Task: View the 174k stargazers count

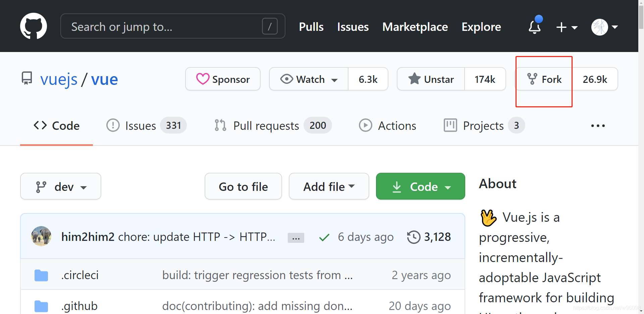Action: [x=485, y=79]
